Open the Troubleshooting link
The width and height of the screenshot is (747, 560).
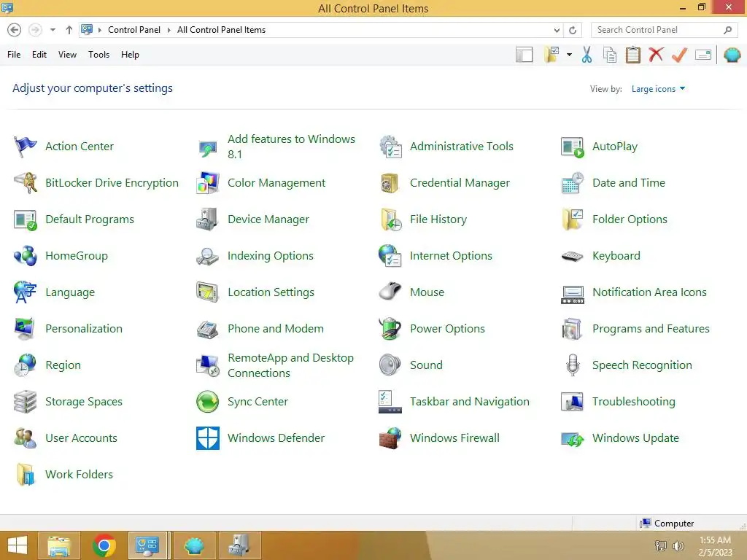tap(634, 402)
